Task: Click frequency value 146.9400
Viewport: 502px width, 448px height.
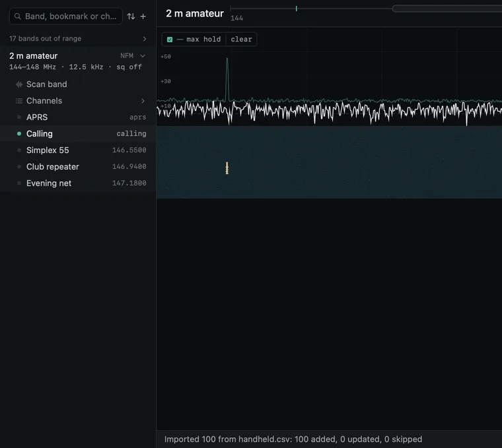Action: coord(129,167)
